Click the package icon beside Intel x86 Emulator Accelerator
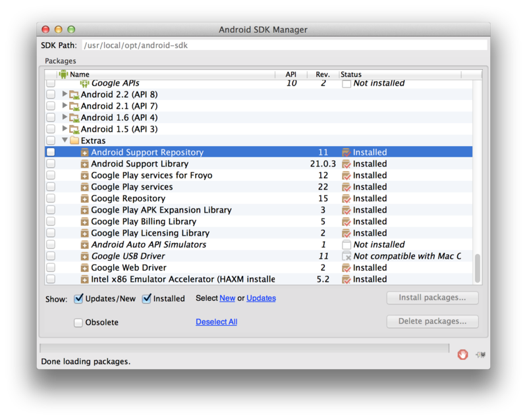Image resolution: width=527 pixels, height=420 pixels. (84, 280)
